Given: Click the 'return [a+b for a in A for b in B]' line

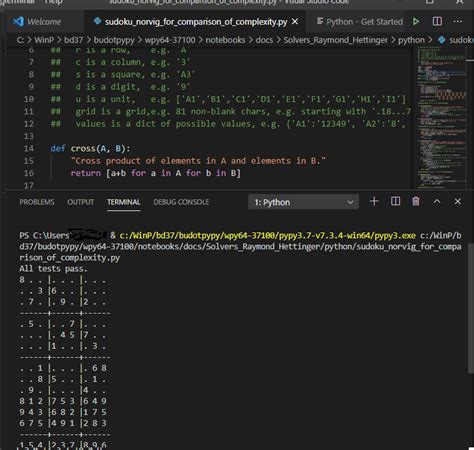Looking at the screenshot, I should (155, 173).
